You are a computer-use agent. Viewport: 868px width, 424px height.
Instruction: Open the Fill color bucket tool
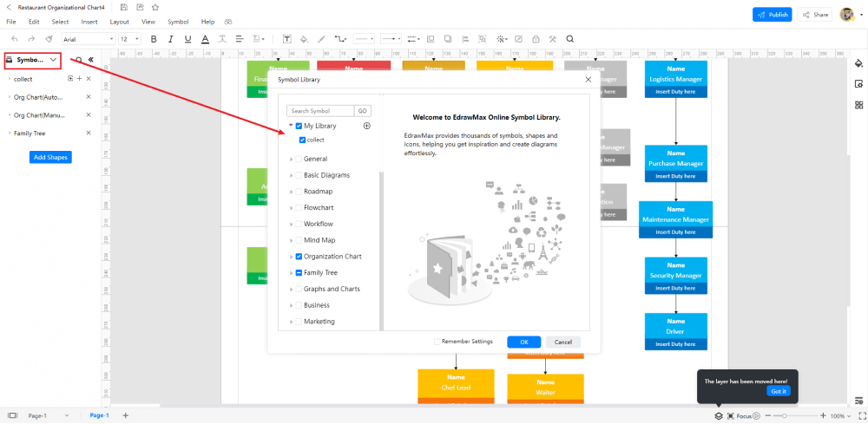304,39
